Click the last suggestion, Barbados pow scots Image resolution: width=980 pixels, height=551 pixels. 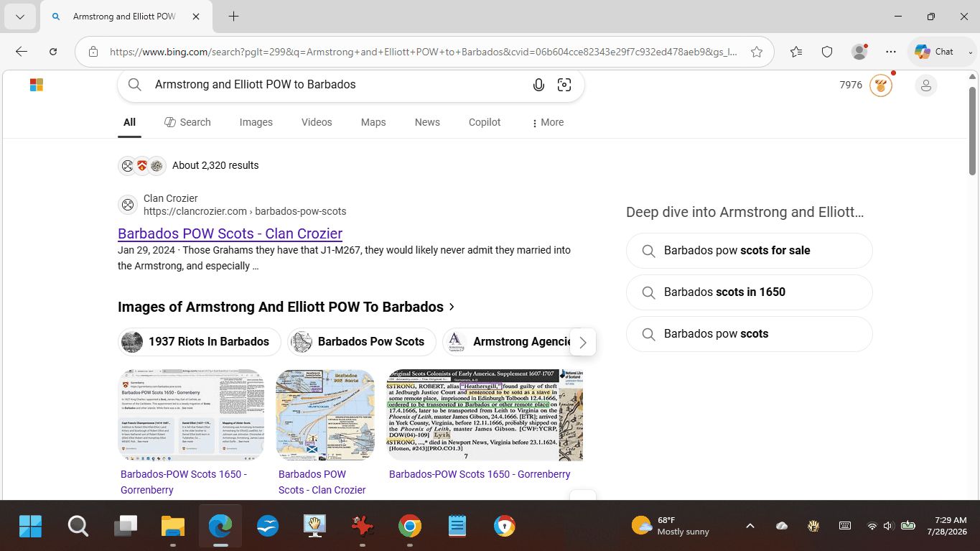750,334
